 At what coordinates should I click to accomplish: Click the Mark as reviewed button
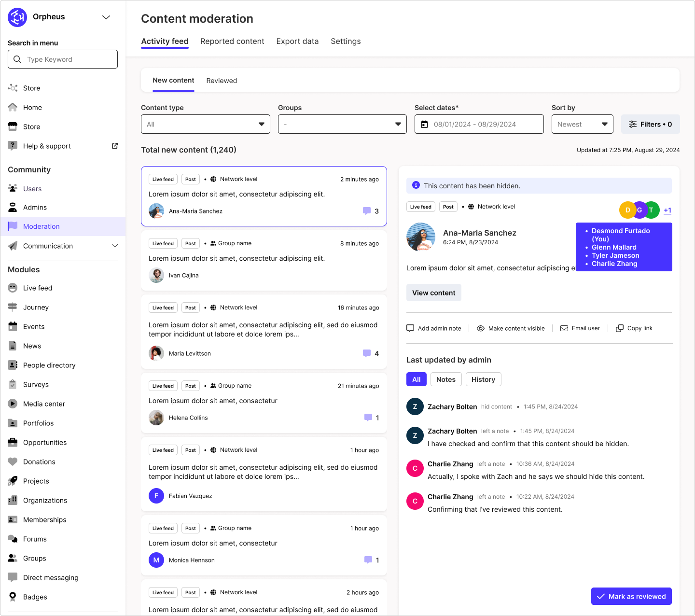[x=631, y=596]
